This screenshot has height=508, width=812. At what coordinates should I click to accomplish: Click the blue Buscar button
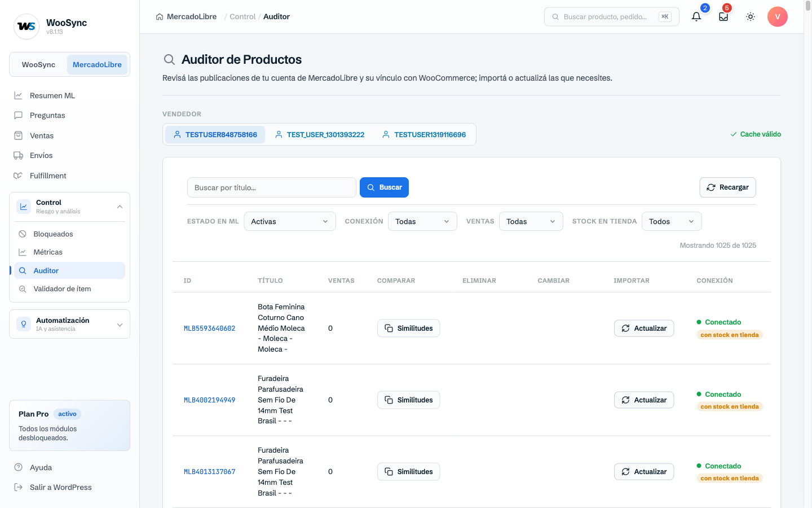(384, 187)
